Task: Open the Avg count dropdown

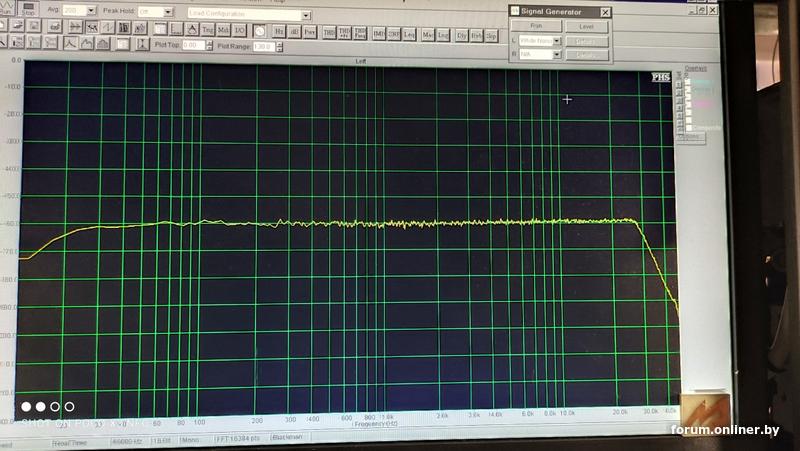Action: coord(91,11)
